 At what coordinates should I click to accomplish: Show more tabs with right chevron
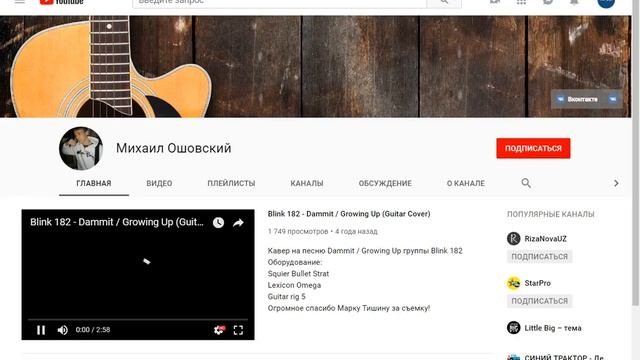616,183
